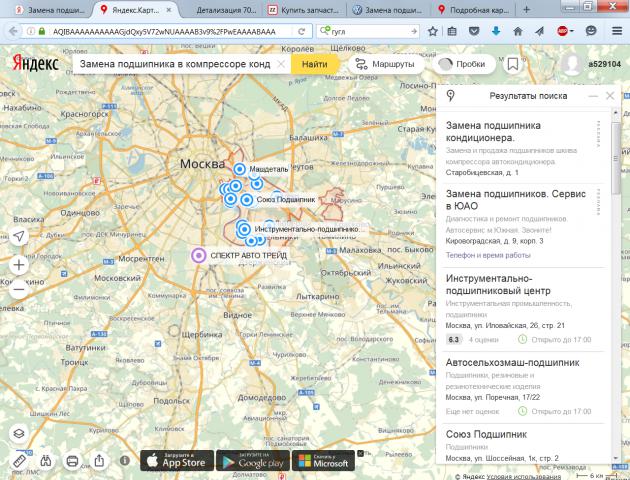630x480 pixels.
Task: Toggle Пробки traffic layer
Action: pos(462,64)
